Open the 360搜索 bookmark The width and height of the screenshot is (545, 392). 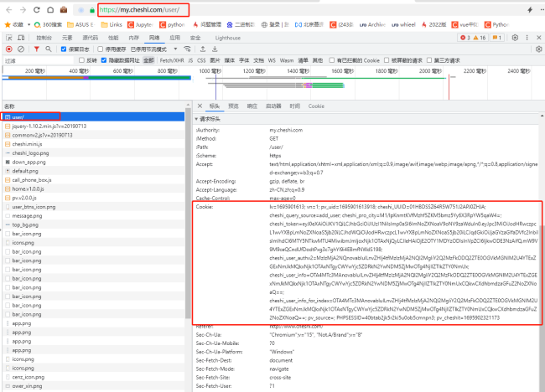tap(48, 24)
